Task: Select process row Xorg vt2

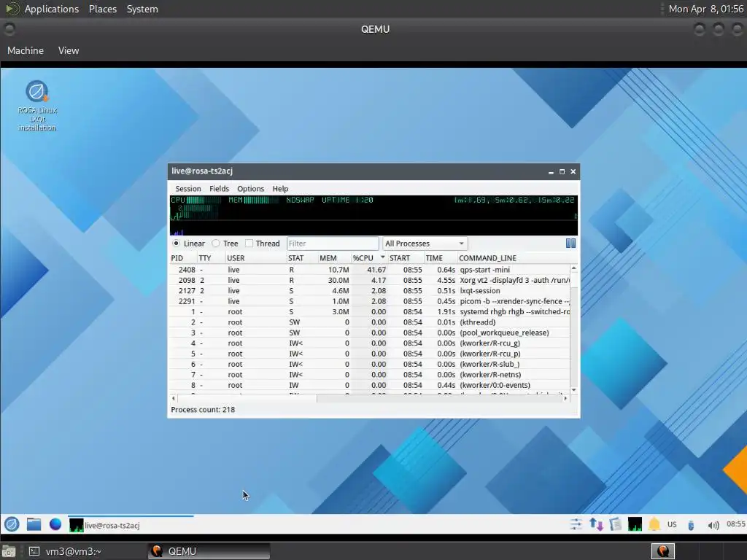Action: [370, 280]
